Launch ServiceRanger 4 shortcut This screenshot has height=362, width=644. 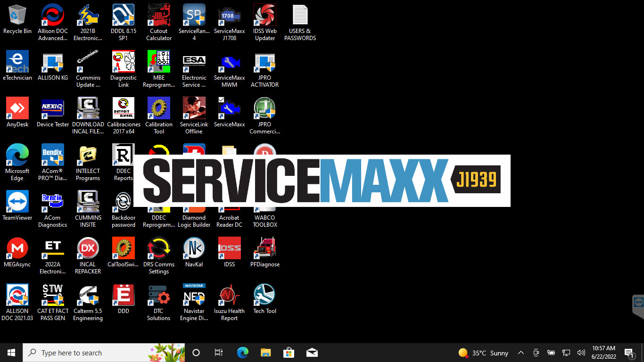(x=194, y=22)
